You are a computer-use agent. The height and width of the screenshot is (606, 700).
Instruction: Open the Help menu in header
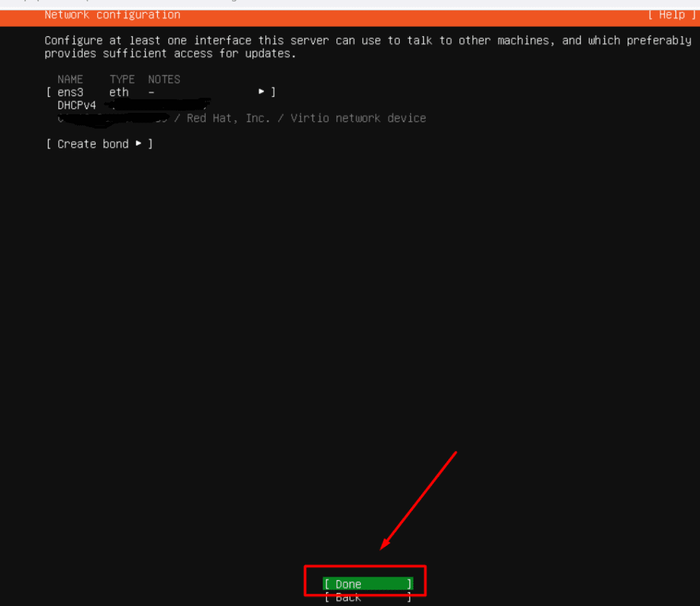pos(671,14)
